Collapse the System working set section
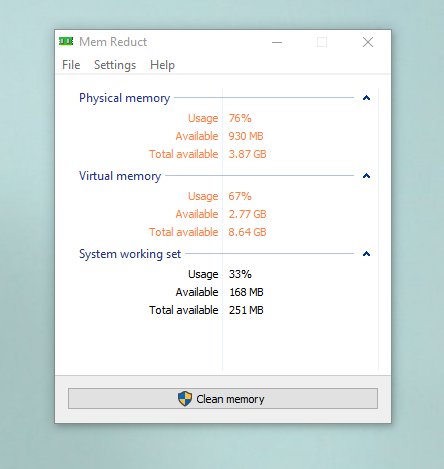The width and height of the screenshot is (444, 469). coord(366,254)
